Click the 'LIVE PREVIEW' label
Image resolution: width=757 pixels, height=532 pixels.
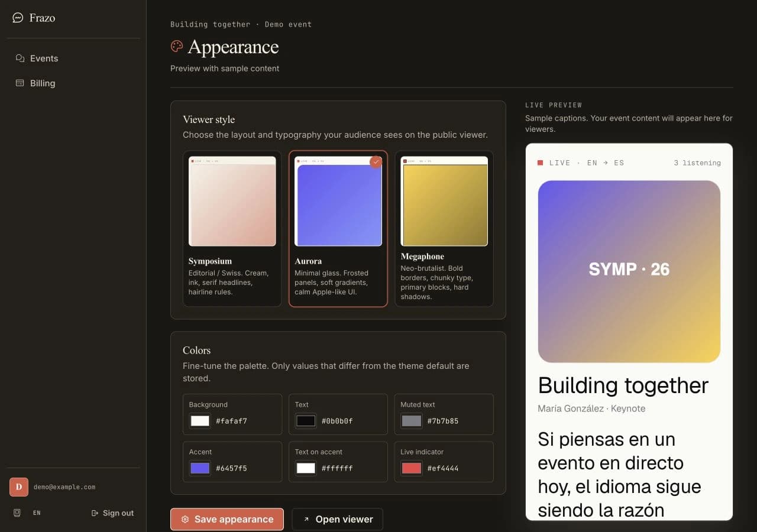point(554,105)
